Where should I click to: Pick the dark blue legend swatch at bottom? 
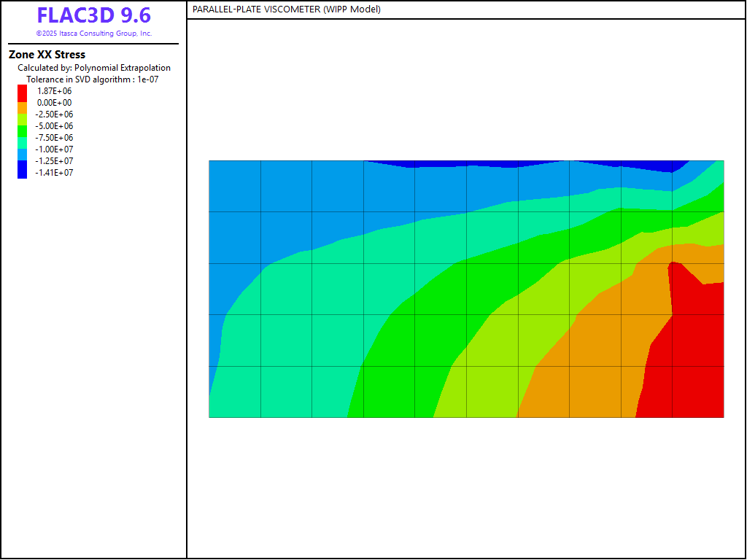point(23,171)
